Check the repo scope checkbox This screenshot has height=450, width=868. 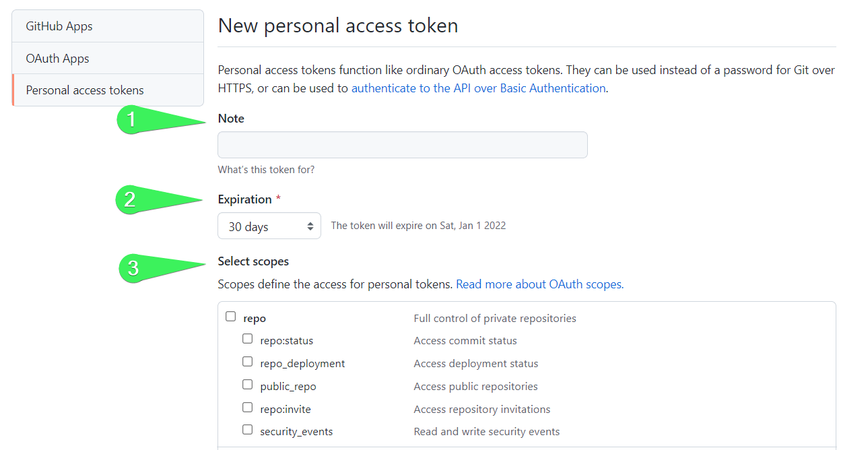click(x=230, y=316)
